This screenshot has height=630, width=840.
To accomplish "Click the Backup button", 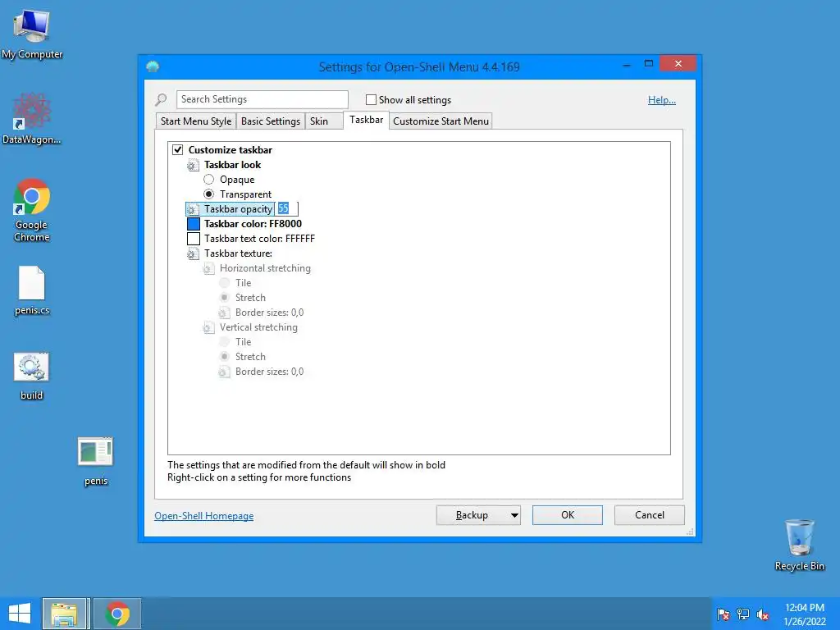I will click(472, 515).
